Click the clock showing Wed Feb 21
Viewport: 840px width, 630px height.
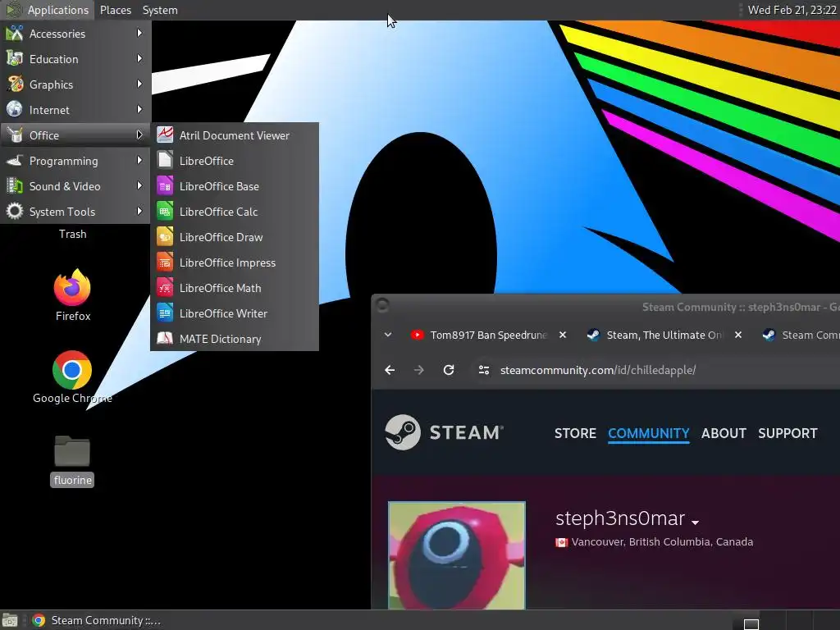point(792,10)
